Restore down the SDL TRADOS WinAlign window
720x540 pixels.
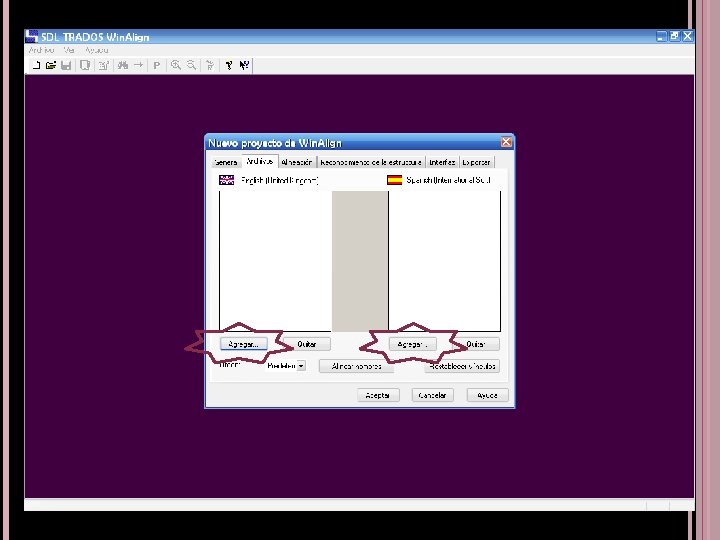coord(674,36)
